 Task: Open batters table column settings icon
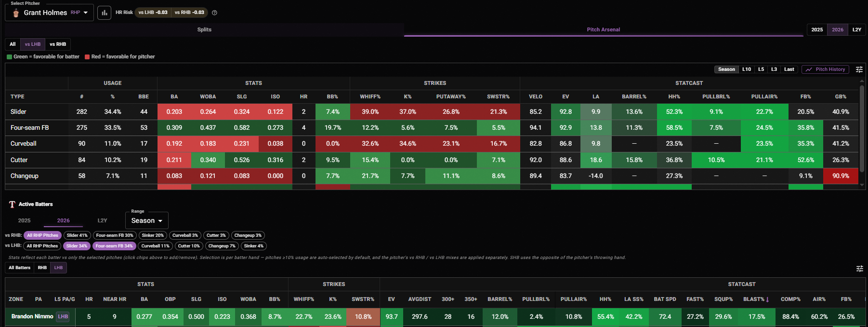pos(859,269)
